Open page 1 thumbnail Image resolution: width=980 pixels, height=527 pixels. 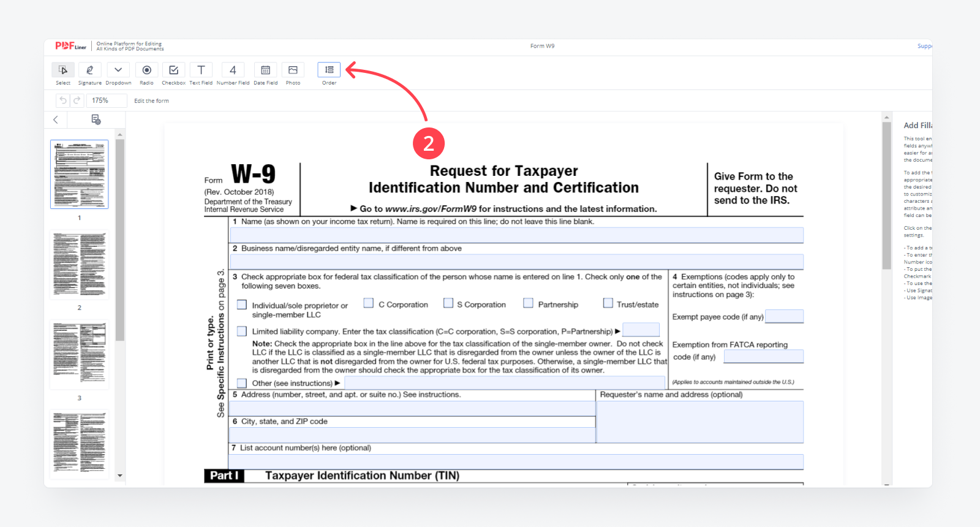click(x=79, y=174)
